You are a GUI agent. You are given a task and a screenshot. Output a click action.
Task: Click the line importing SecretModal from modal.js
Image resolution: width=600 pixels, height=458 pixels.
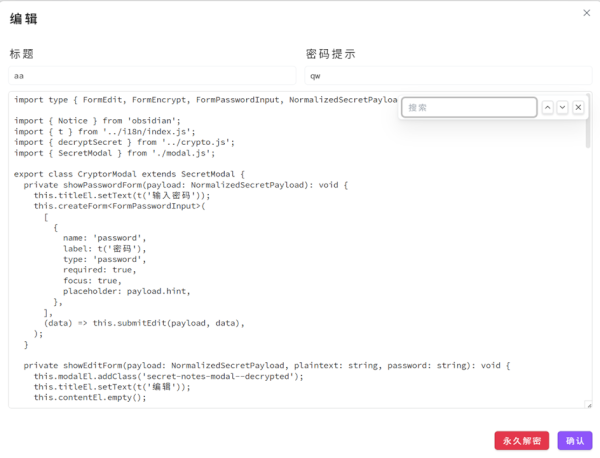pos(114,153)
